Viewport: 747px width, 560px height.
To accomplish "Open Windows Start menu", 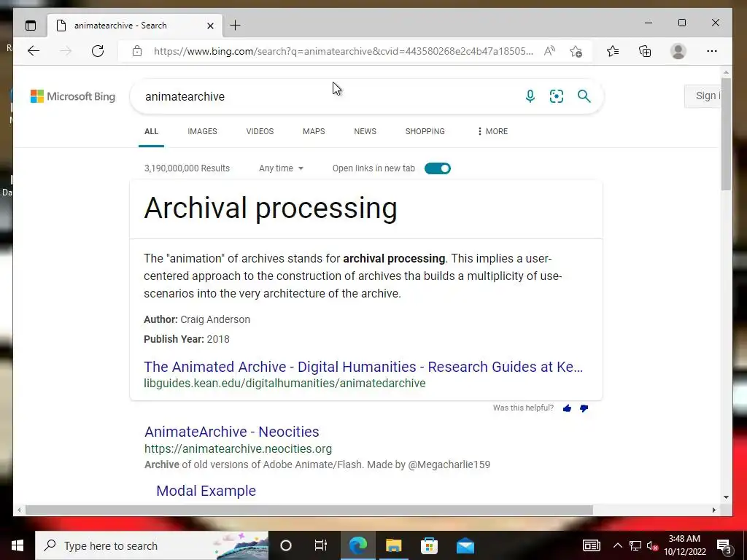I will [x=18, y=545].
